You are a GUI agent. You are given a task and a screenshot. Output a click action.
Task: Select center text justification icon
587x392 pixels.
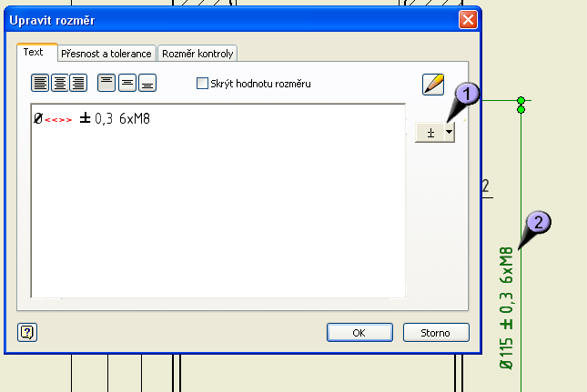(59, 83)
